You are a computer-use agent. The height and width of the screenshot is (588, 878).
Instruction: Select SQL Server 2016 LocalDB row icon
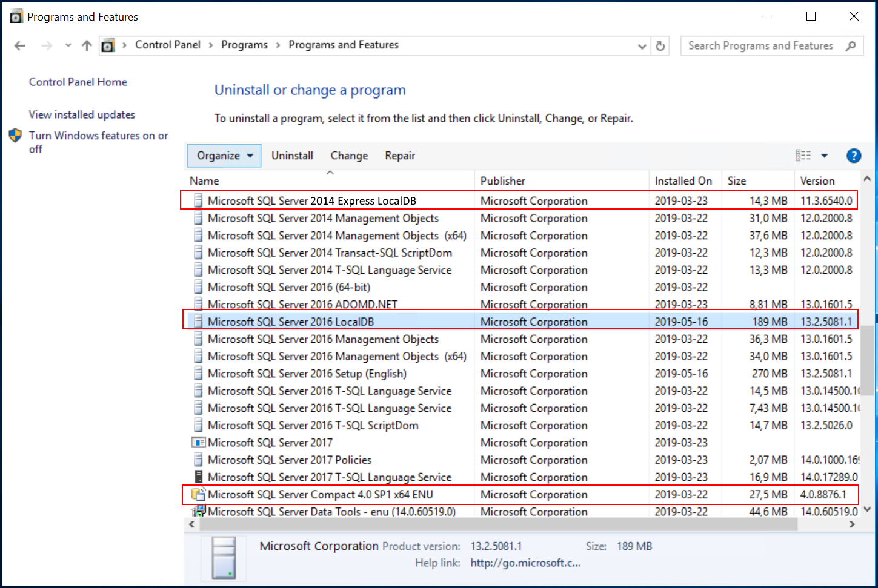(x=198, y=322)
